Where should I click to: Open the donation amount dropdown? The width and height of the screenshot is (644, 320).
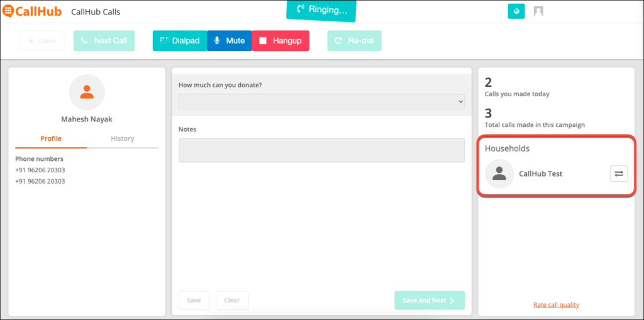(x=321, y=101)
